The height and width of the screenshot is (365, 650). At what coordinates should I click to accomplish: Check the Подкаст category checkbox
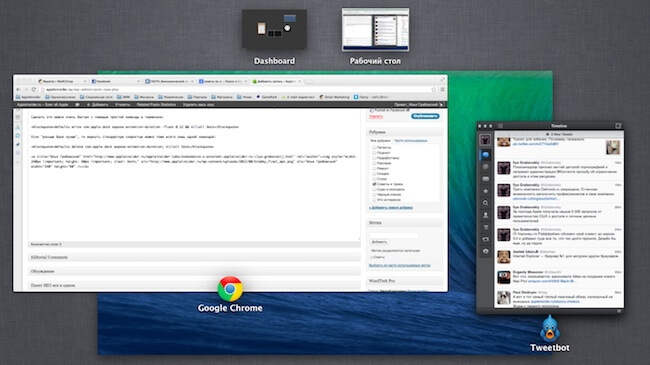coord(374,153)
